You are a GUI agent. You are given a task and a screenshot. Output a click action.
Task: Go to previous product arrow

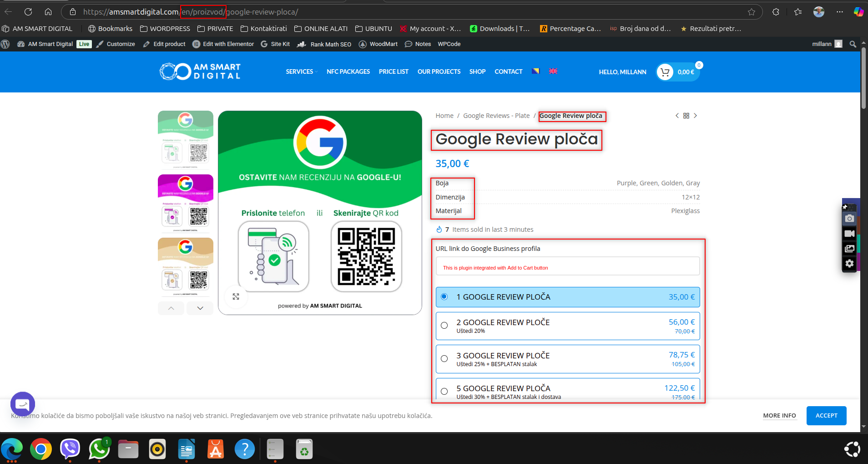click(x=677, y=116)
